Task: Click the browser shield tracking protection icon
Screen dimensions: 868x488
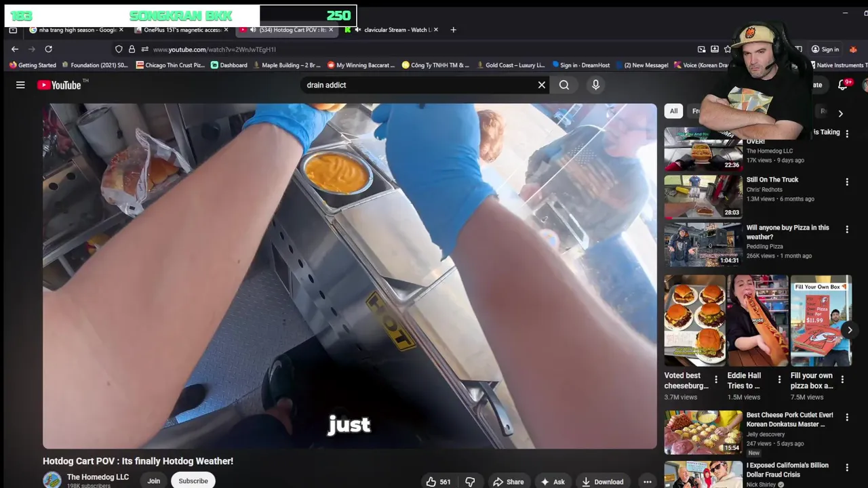Action: tap(119, 49)
